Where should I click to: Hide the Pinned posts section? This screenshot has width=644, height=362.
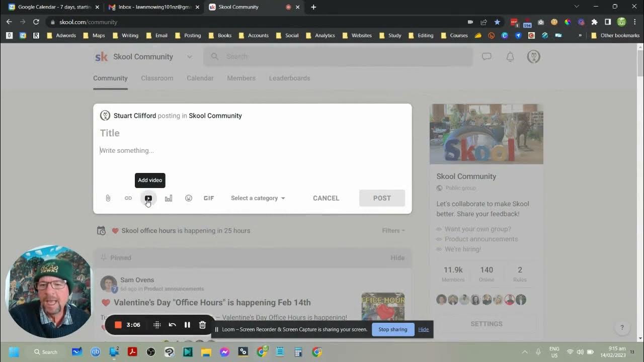[x=397, y=257]
